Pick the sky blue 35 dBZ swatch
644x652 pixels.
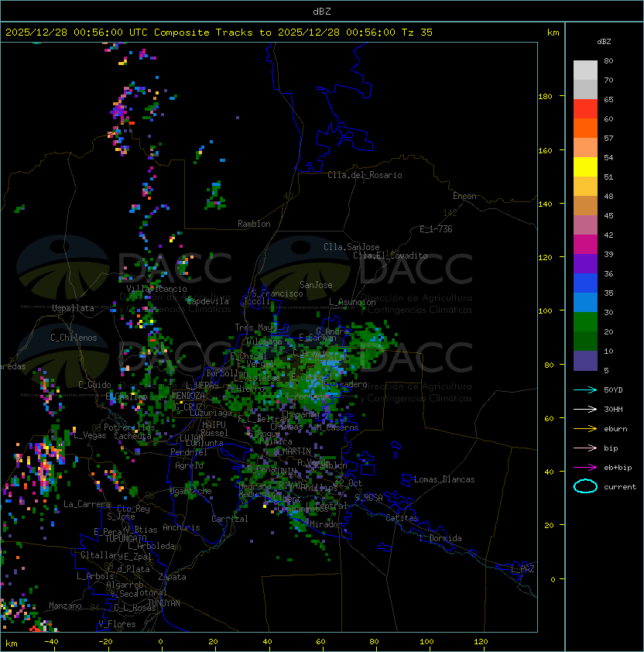[585, 302]
